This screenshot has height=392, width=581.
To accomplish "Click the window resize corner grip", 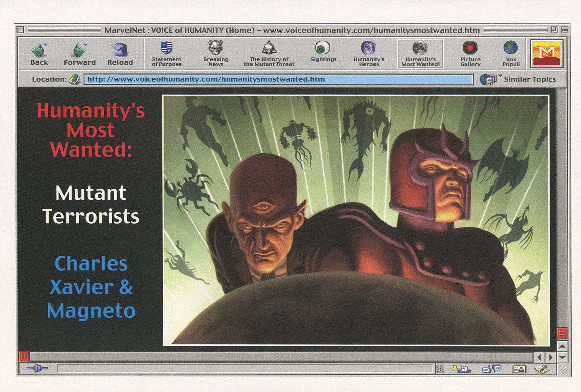I will 563,369.
